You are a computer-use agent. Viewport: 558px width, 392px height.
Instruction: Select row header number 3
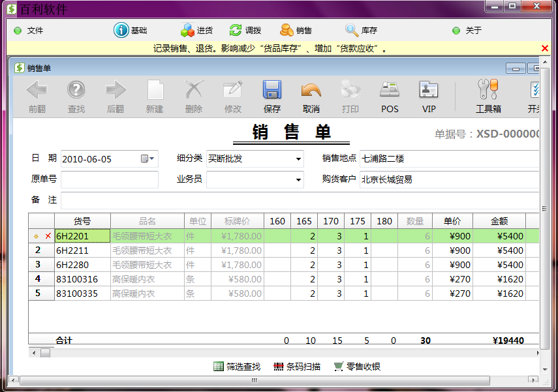pyautogui.click(x=41, y=265)
